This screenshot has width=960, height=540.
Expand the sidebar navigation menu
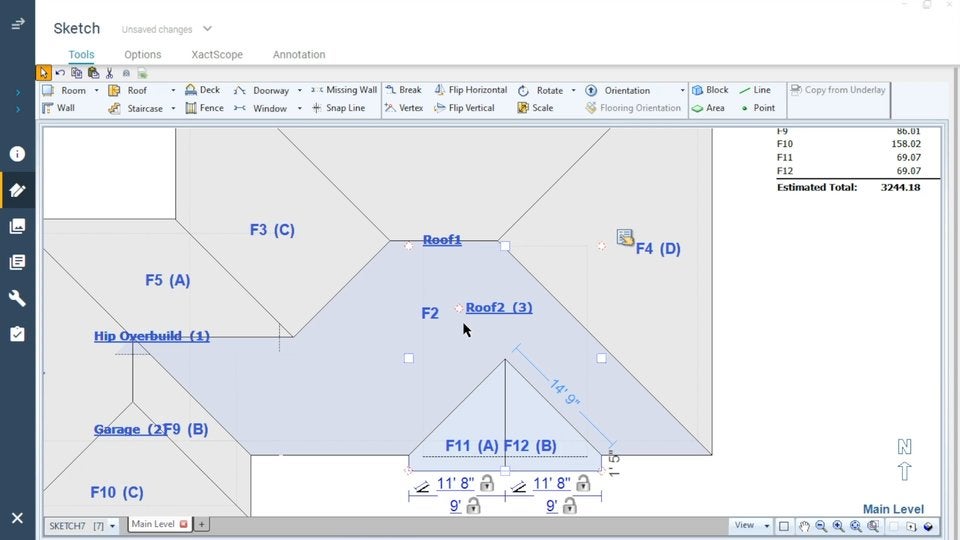click(x=17, y=24)
